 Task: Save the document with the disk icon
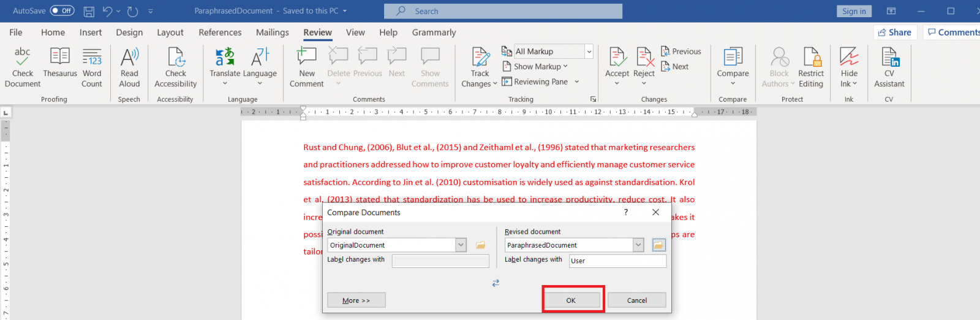coord(89,11)
